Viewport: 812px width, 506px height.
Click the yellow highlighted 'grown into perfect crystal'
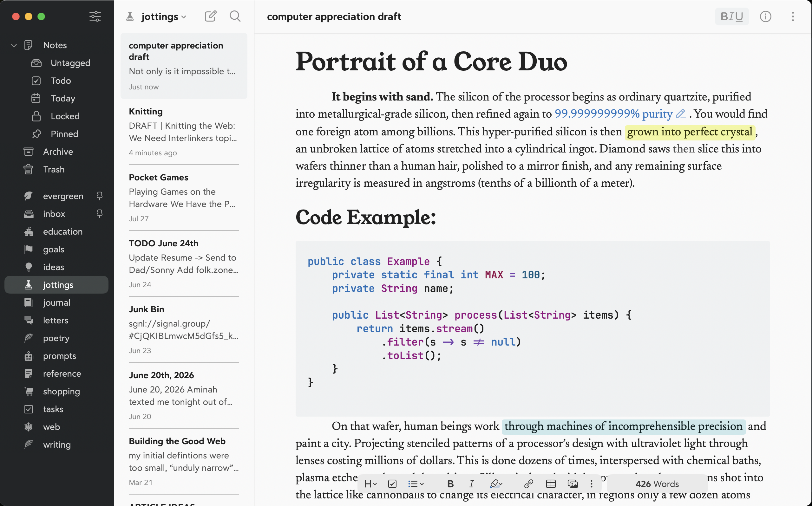(x=690, y=132)
